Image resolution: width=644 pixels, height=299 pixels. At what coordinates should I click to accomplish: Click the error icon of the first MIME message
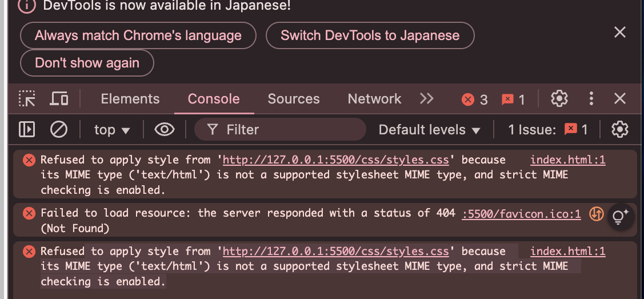point(29,160)
